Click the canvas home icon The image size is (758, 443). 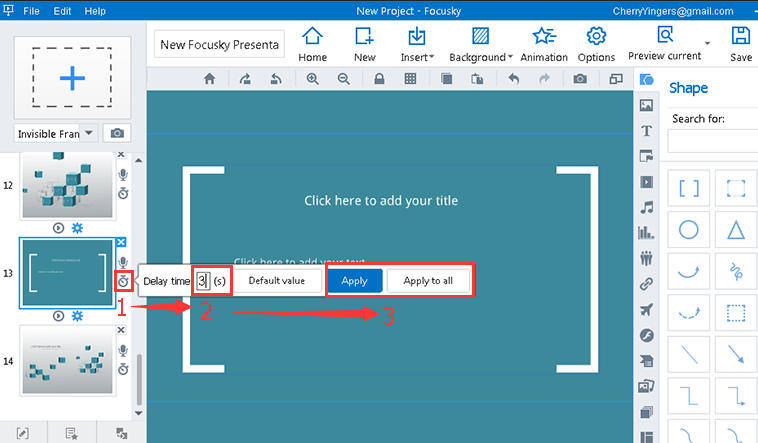point(209,79)
